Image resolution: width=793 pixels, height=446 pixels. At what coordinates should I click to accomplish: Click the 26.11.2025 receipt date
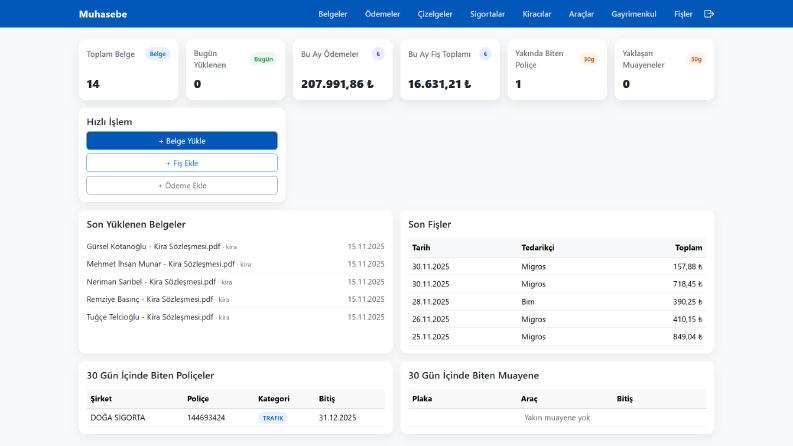[430, 319]
